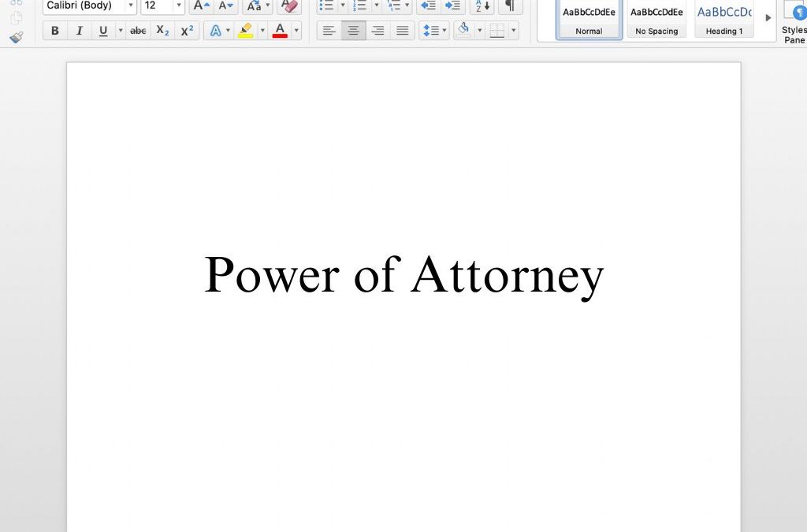Viewport: 807px width, 532px height.
Task: Open line spacing options
Action: click(x=434, y=31)
